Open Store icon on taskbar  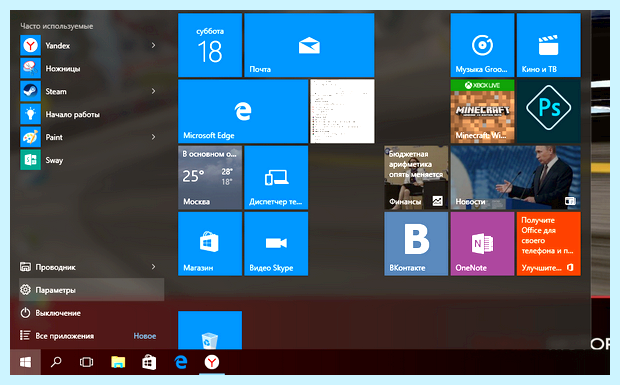149,362
